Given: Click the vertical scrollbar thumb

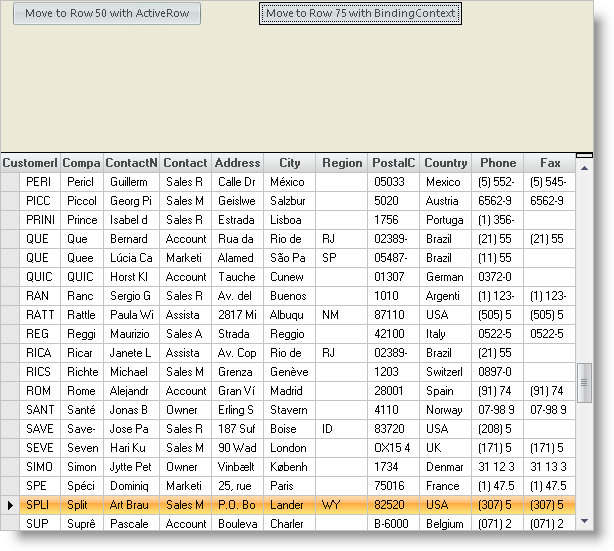Looking at the screenshot, I should [585, 381].
